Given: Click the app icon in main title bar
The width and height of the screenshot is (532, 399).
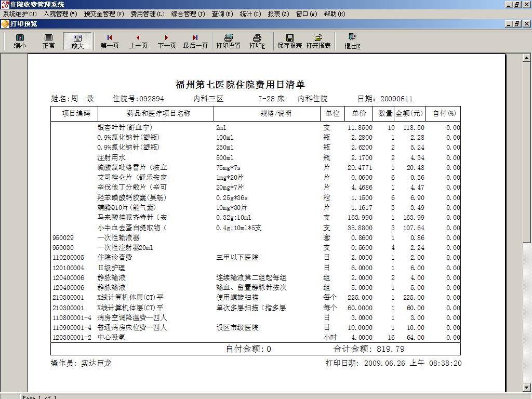Looking at the screenshot, I should [5, 4].
